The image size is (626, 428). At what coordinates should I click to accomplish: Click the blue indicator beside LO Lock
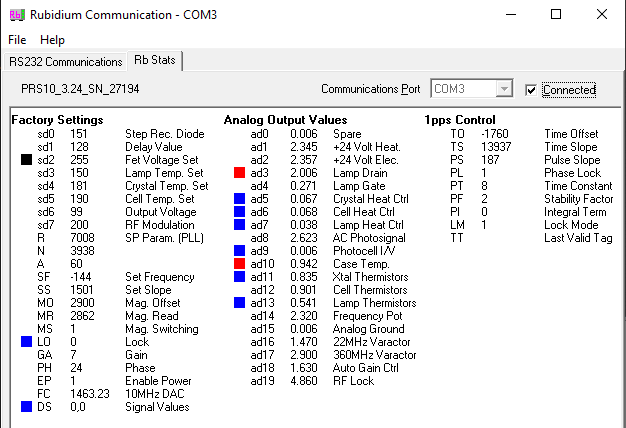click(x=26, y=341)
